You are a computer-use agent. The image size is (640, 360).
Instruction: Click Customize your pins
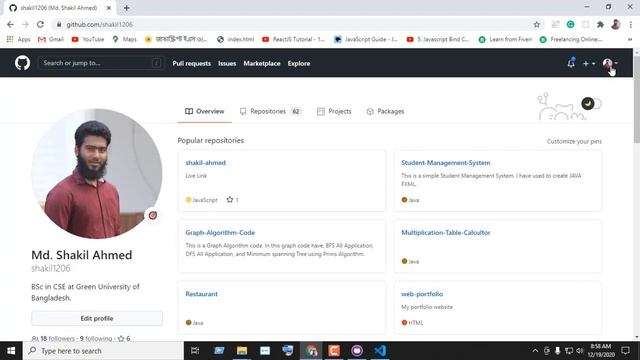tap(574, 141)
